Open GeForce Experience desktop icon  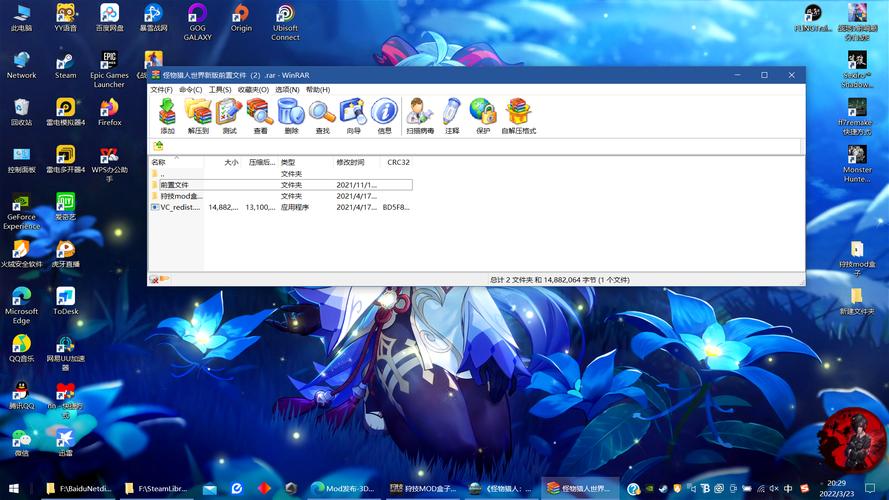pyautogui.click(x=21, y=212)
